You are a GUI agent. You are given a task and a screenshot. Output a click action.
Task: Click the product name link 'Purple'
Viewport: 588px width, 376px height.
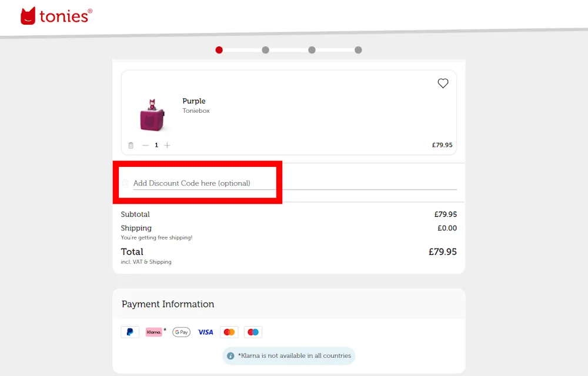coord(194,101)
